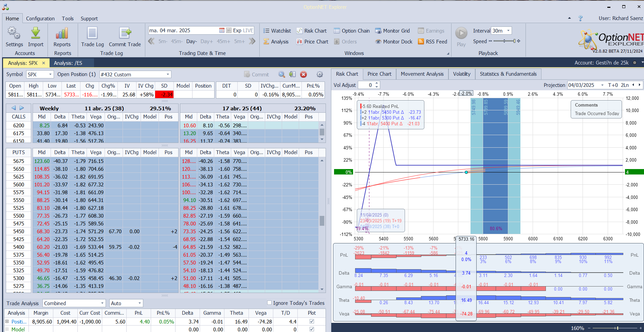Open the Symbol SPX dropdown
Image resolution: width=644 pixels, height=332 pixels.
(x=51, y=74)
